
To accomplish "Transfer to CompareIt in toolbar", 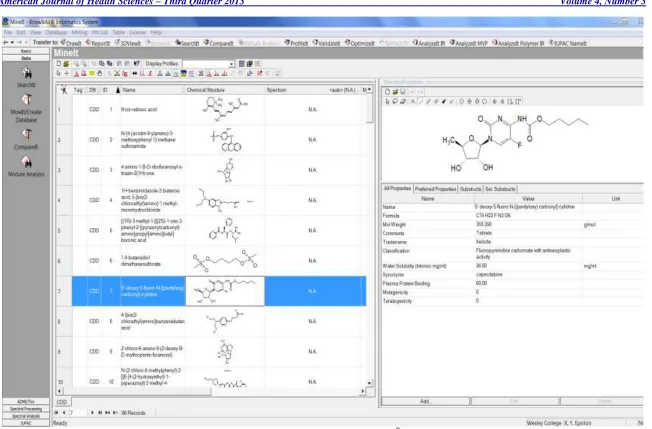I will pyautogui.click(x=219, y=43).
